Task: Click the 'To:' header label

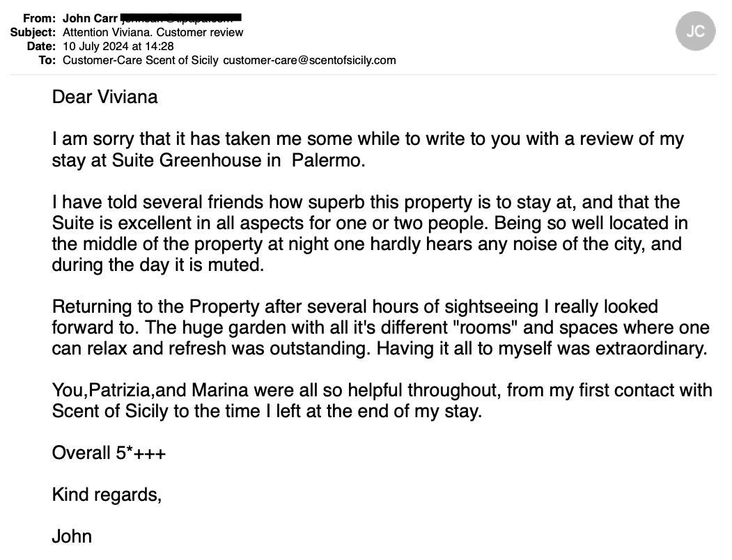Action: tap(47, 60)
